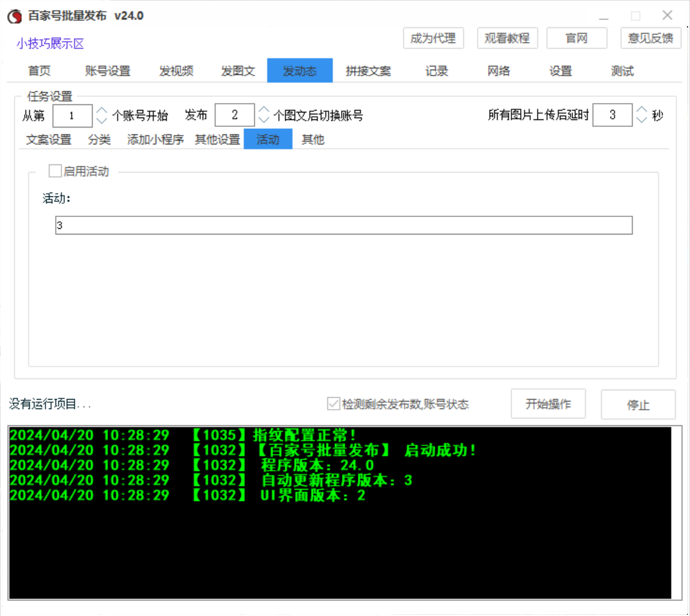Open the 观看教程 tutorial button
This screenshot has height=616, width=690.
pos(507,38)
